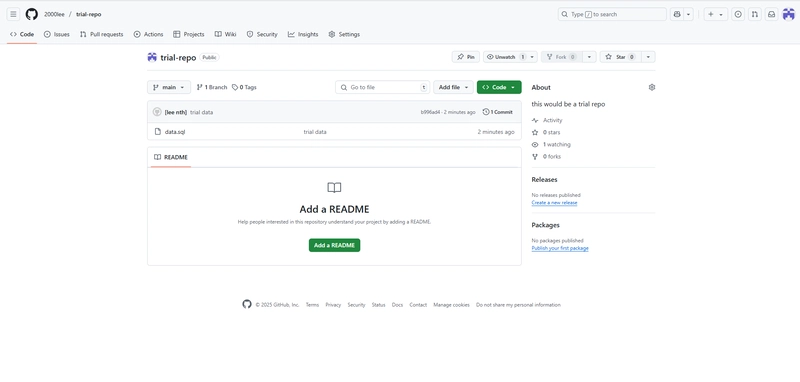This screenshot has height=382, width=800.
Task: Click the user avatar in header
Action: click(x=788, y=14)
